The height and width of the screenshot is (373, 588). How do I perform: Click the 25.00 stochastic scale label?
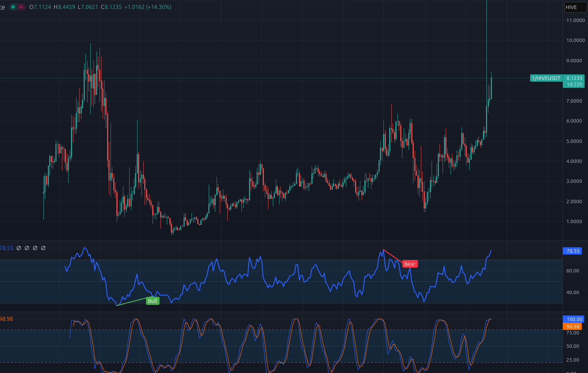(x=573, y=360)
